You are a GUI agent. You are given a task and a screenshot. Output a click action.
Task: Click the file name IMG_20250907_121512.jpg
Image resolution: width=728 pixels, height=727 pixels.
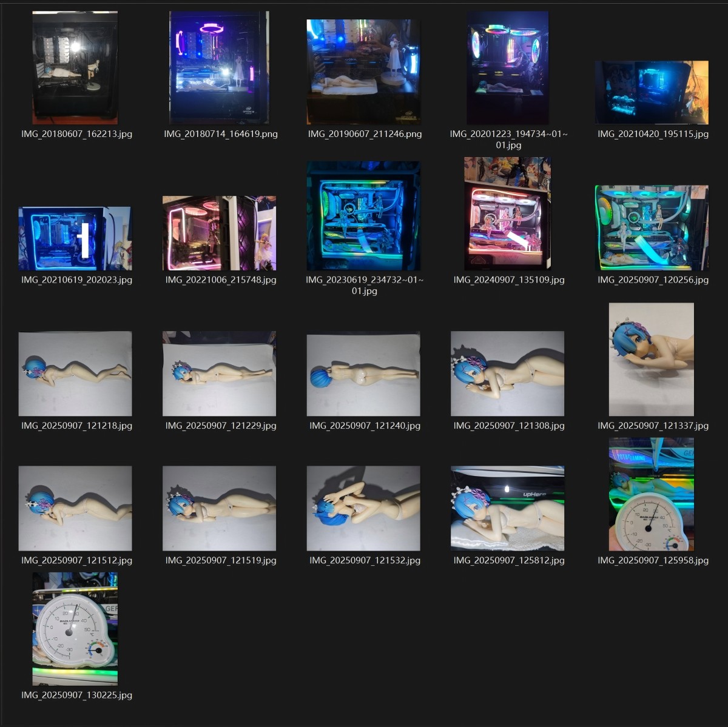point(76,560)
